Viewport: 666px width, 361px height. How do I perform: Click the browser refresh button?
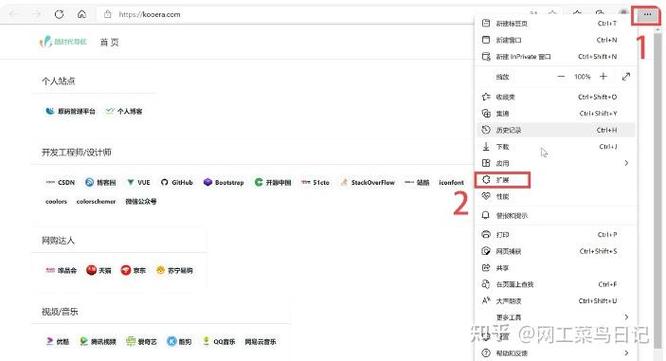pos(59,14)
